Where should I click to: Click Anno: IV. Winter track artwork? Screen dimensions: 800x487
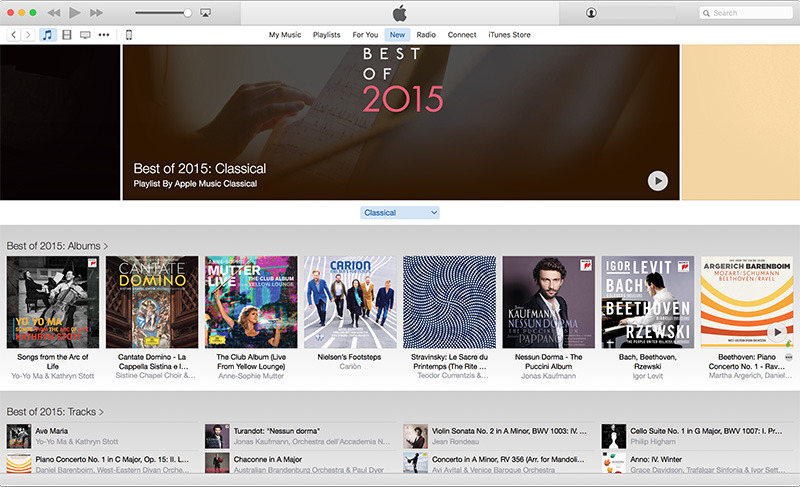point(614,463)
